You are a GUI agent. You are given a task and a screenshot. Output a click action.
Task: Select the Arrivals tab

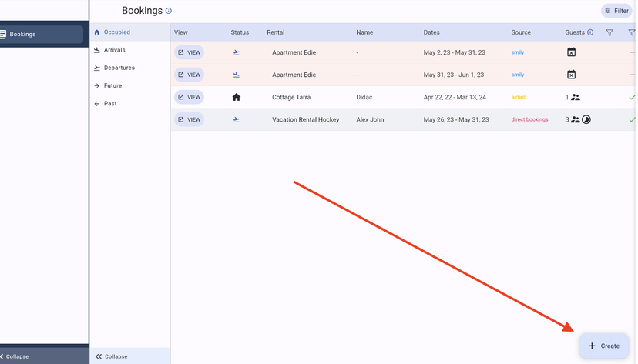[114, 50]
